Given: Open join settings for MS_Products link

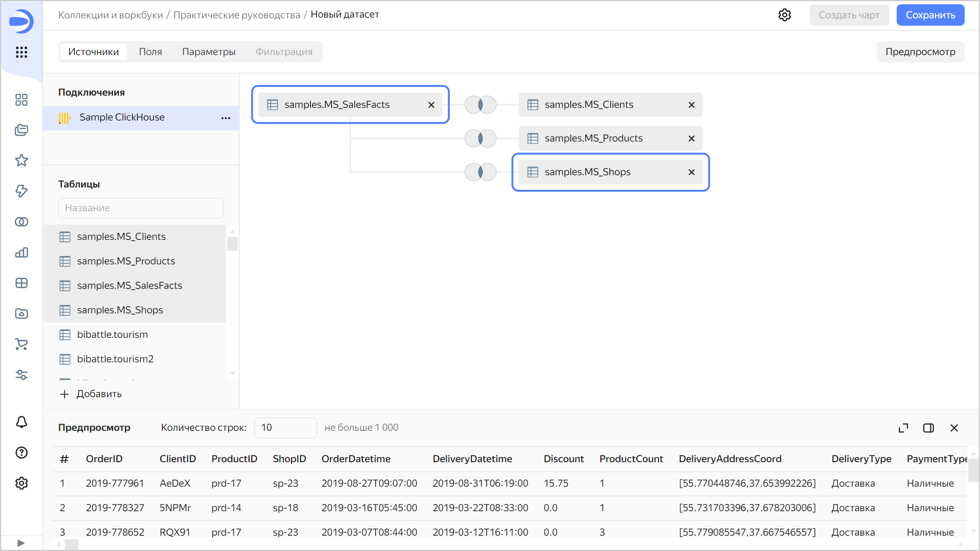Looking at the screenshot, I should (x=480, y=138).
